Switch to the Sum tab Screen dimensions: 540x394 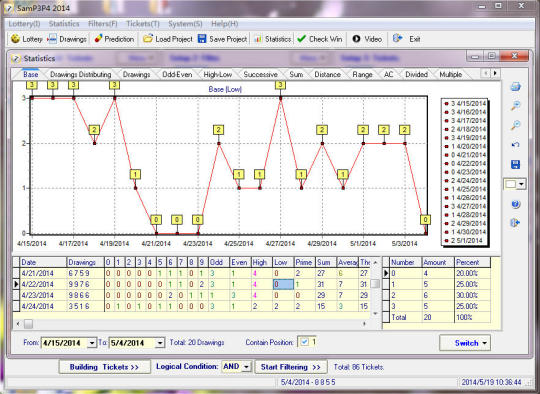click(296, 74)
